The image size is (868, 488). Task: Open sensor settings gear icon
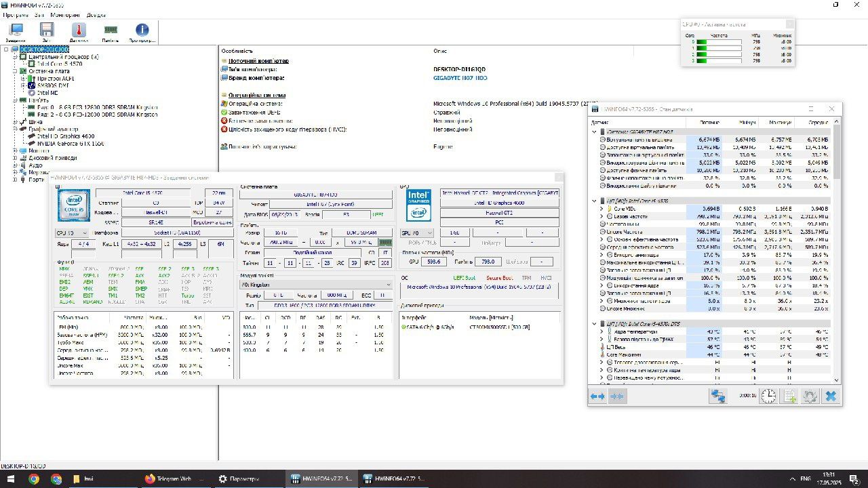tap(810, 396)
